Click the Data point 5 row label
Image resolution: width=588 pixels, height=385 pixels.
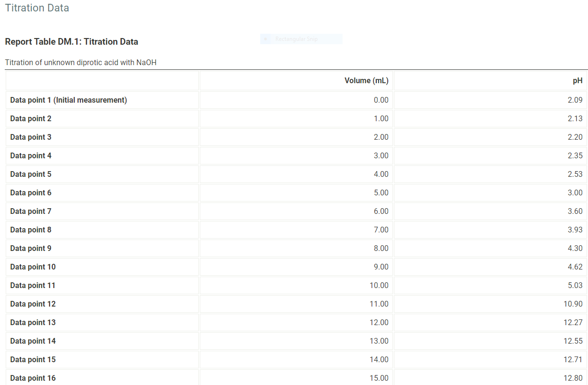pyautogui.click(x=31, y=174)
